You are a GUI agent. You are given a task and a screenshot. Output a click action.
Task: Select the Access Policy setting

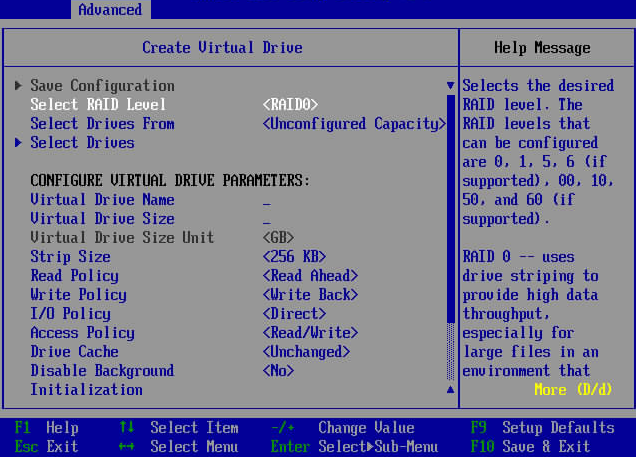click(82, 333)
